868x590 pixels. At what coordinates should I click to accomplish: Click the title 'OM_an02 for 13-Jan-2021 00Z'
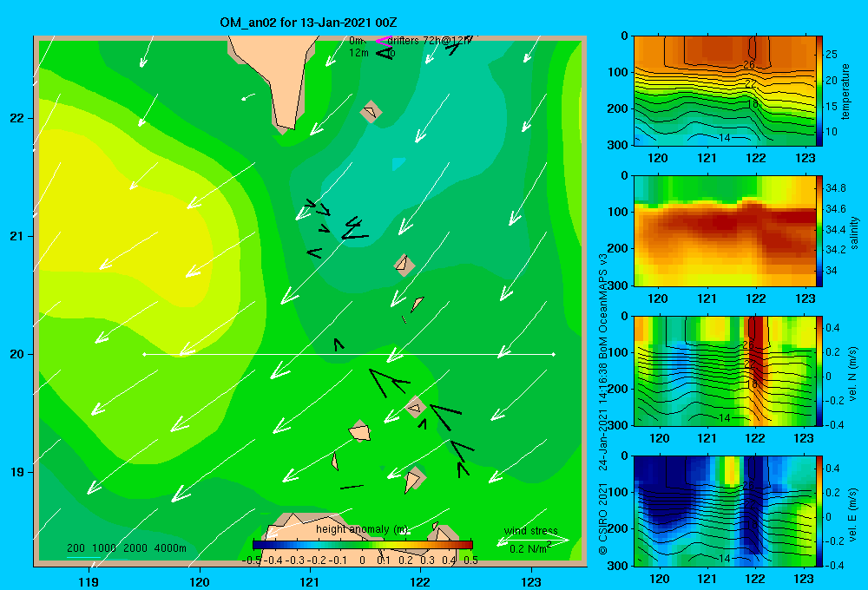click(308, 23)
